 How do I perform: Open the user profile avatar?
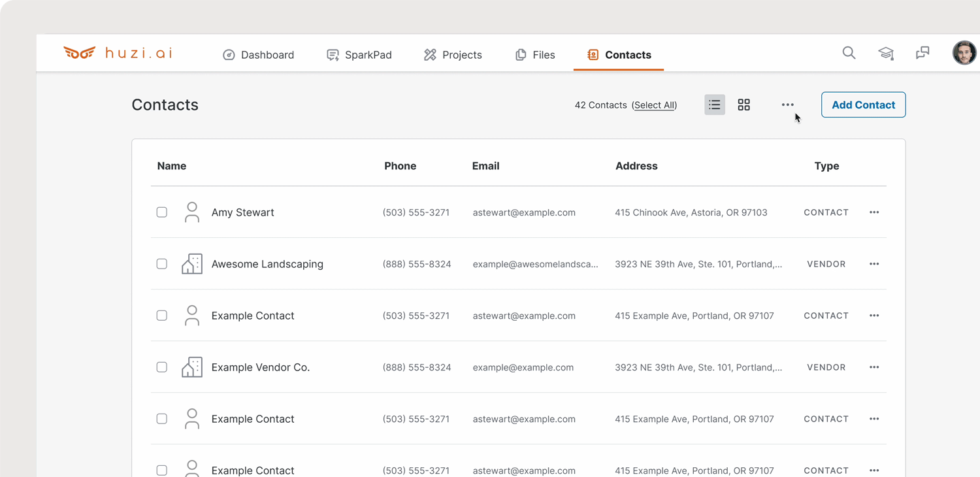pos(964,53)
